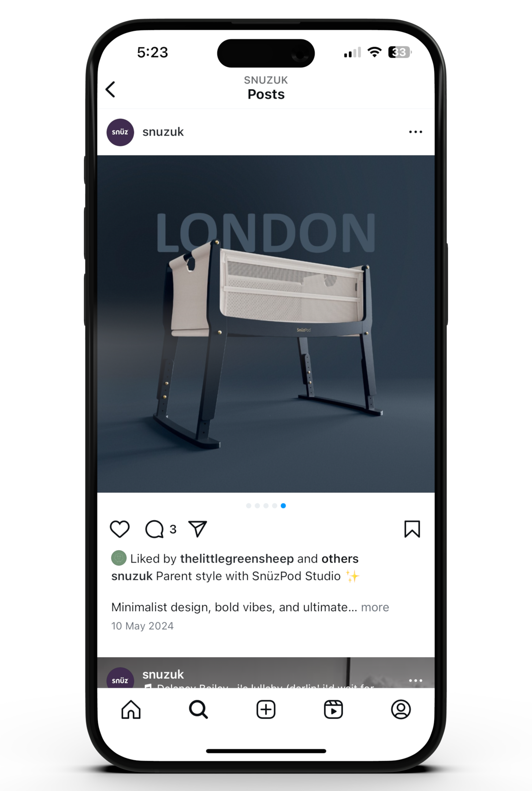The image size is (532, 791).
Task: Select the first carousel page dot
Action: [x=249, y=506]
